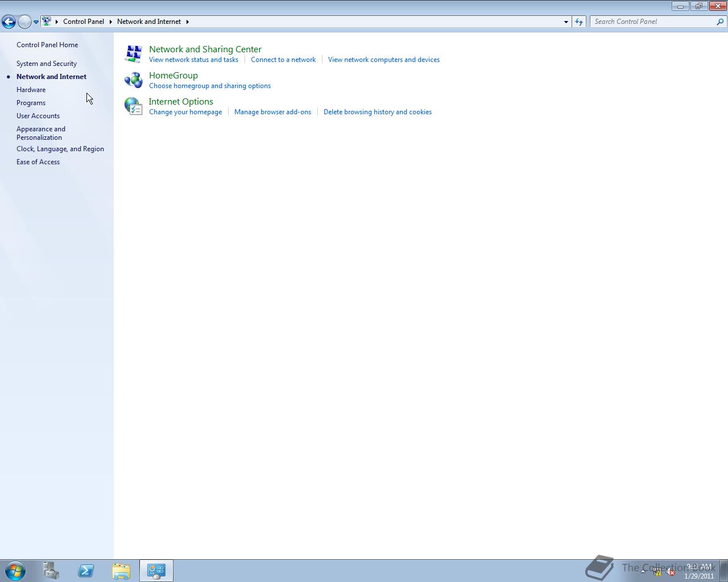Open Server Manager from taskbar
Image resolution: width=728 pixels, height=582 pixels.
pos(51,571)
